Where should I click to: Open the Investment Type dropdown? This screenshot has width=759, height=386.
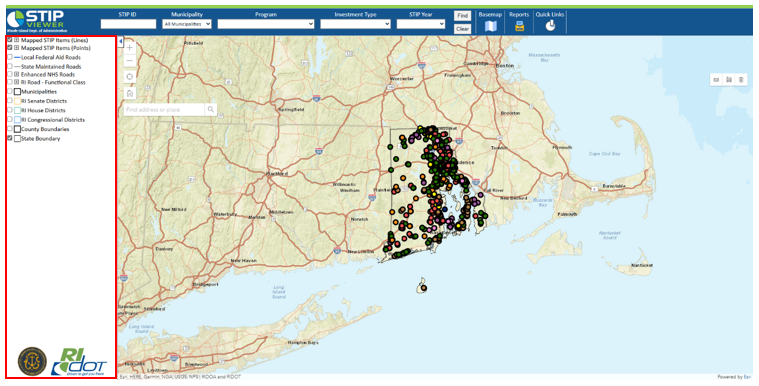click(x=355, y=24)
